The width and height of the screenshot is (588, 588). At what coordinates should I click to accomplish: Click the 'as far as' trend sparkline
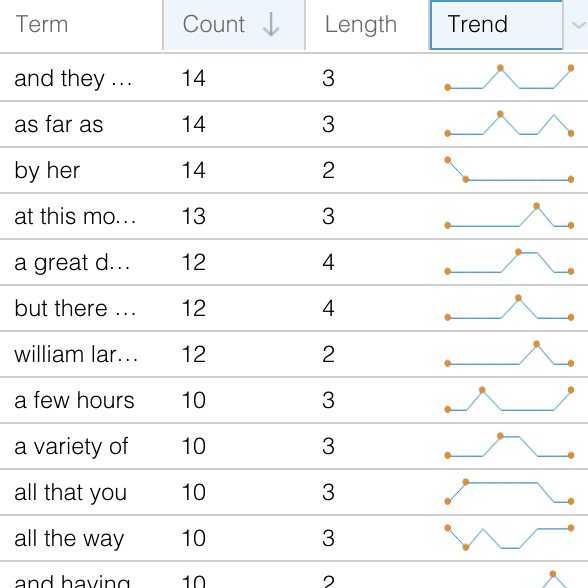click(509, 124)
